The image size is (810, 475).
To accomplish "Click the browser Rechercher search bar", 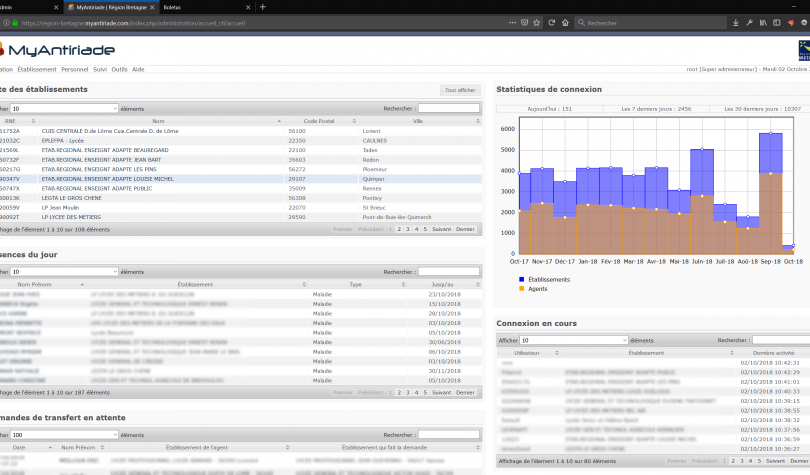I will [651, 23].
